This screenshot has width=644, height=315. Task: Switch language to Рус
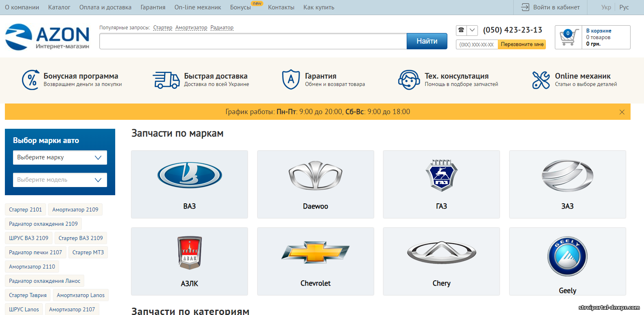624,7
